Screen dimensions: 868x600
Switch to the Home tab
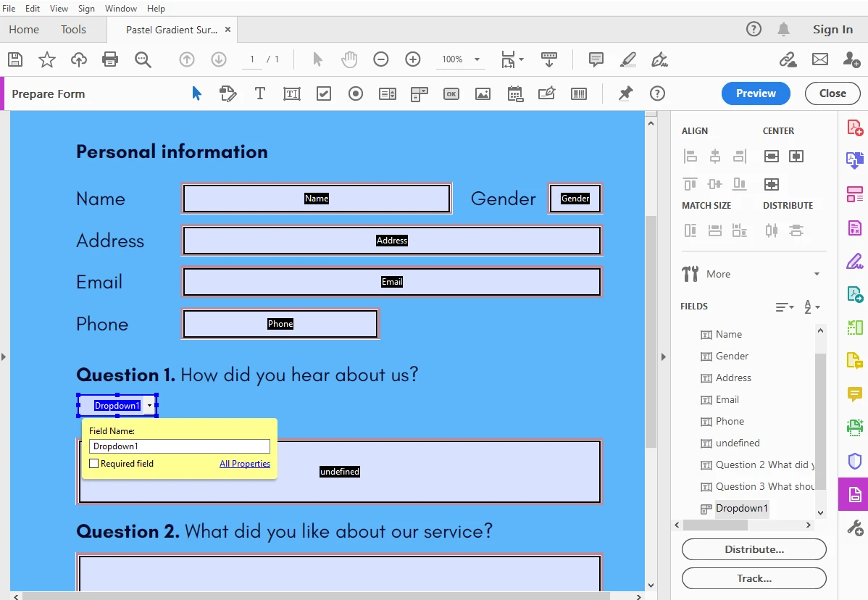tap(24, 29)
